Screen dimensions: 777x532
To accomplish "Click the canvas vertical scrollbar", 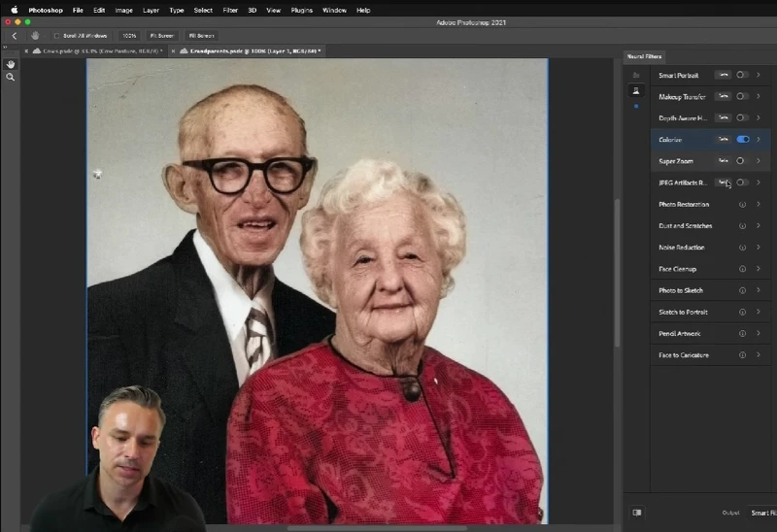I will pos(617,272).
